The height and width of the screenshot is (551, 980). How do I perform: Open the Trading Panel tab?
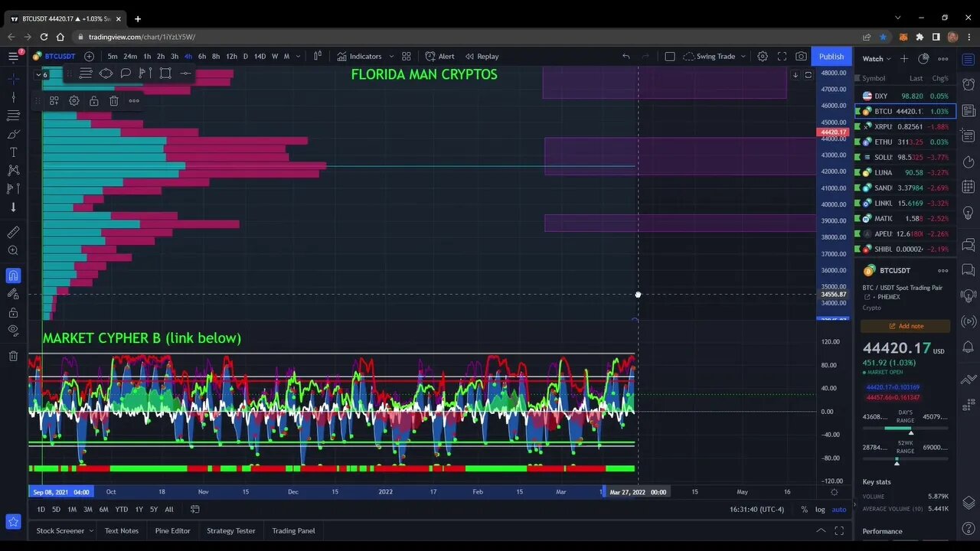point(293,530)
